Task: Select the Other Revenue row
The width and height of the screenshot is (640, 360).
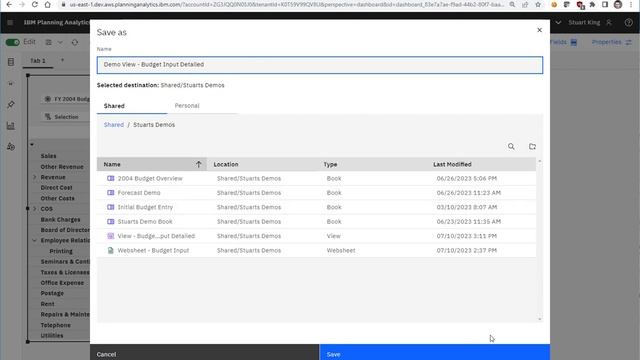Action: pos(62,167)
